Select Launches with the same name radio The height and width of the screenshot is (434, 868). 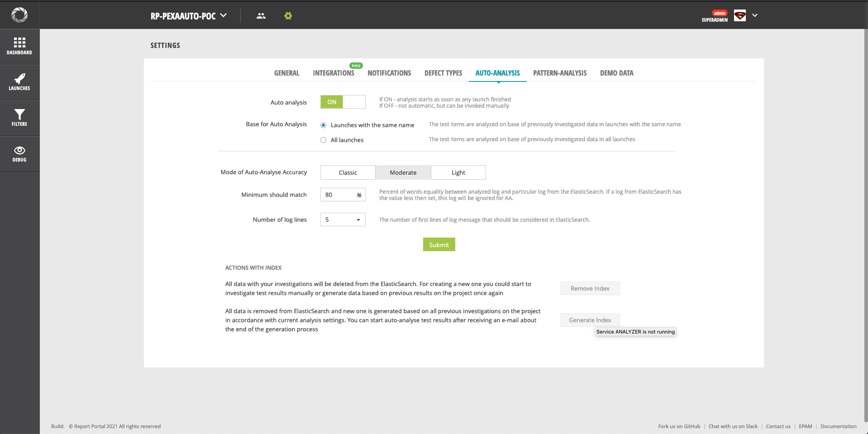tap(323, 125)
